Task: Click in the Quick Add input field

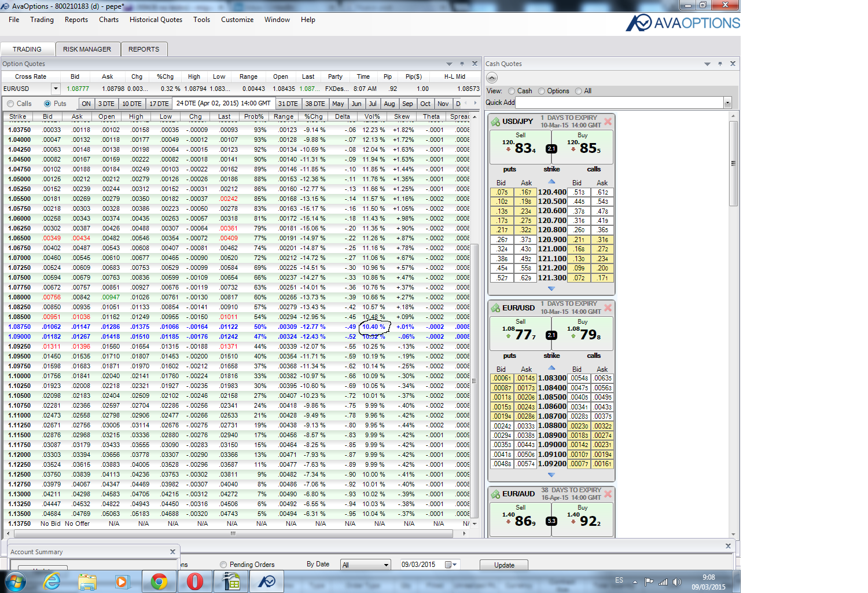Action: [619, 103]
